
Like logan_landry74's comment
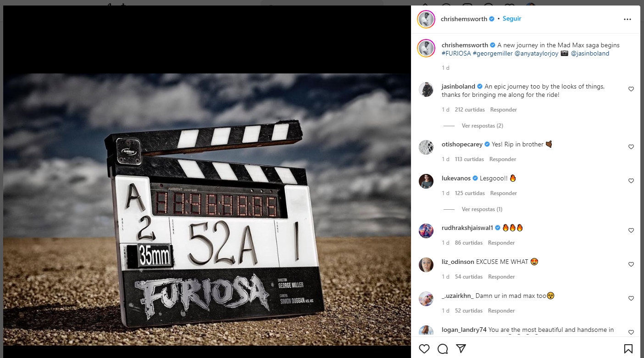[x=631, y=332]
